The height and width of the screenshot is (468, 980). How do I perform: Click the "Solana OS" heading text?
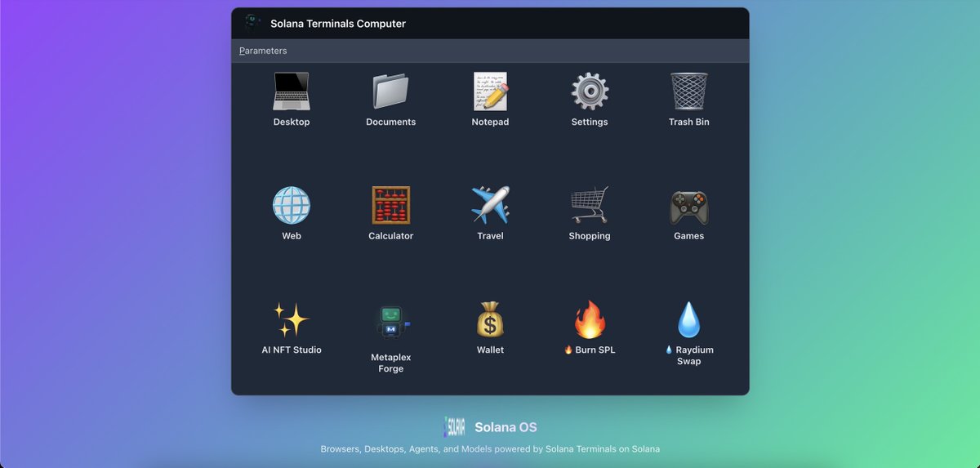click(x=506, y=427)
